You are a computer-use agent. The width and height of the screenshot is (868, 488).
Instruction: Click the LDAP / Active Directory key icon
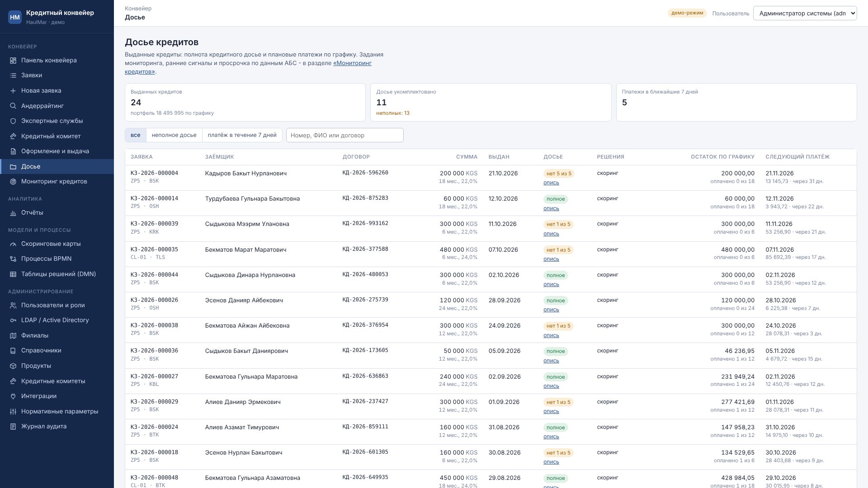13,320
